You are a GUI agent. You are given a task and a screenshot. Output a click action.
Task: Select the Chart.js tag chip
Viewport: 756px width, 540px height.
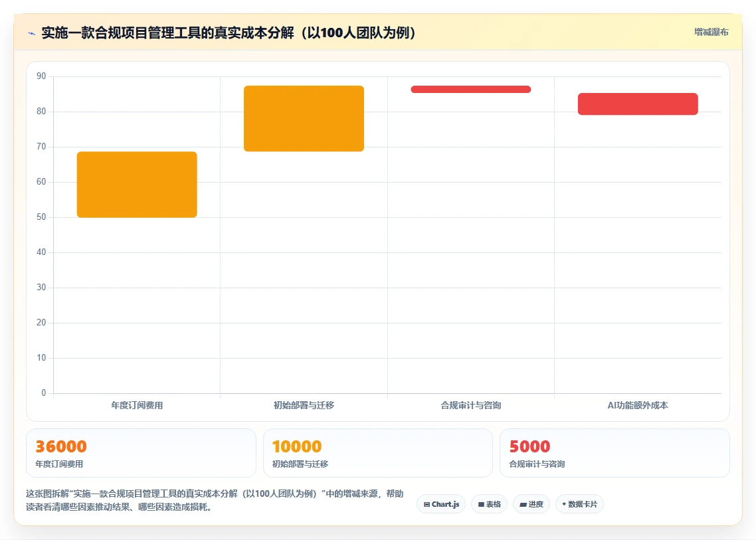[441, 504]
